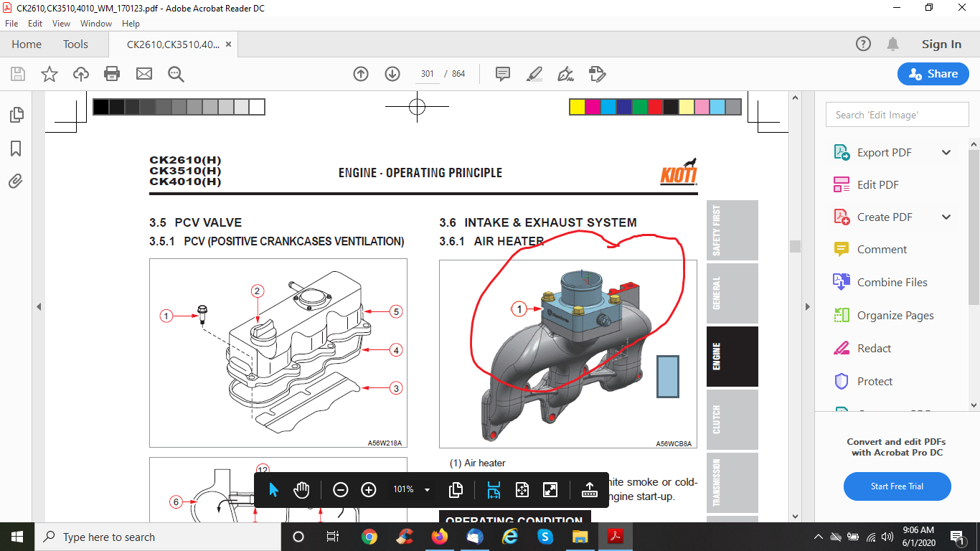
Task: Expand the Export PDF options chevron
Action: 946,152
